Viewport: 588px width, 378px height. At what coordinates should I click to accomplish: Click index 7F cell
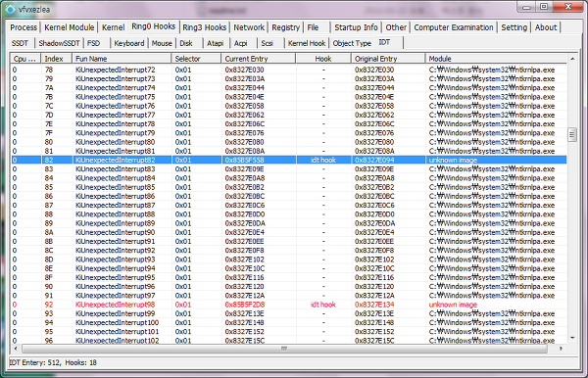click(49, 133)
